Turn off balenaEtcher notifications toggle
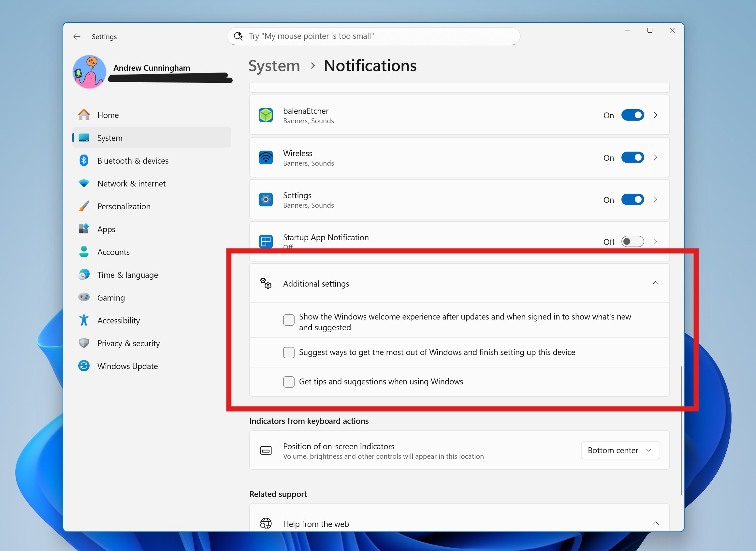Screen dimensions: 756x551 pos(632,115)
